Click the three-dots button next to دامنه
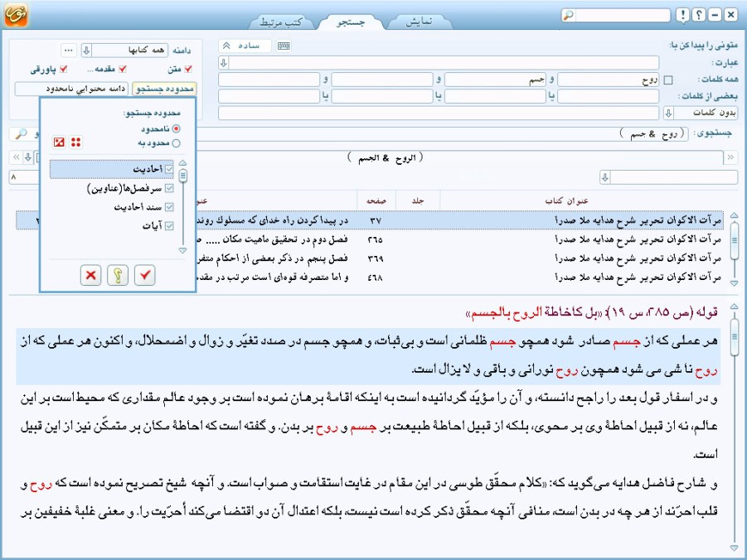This screenshot has height=560, width=747. click(x=69, y=50)
